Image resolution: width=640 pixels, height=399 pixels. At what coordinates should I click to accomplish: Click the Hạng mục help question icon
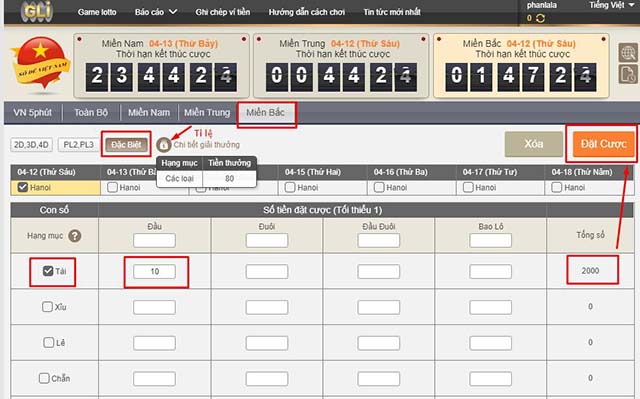(74, 236)
